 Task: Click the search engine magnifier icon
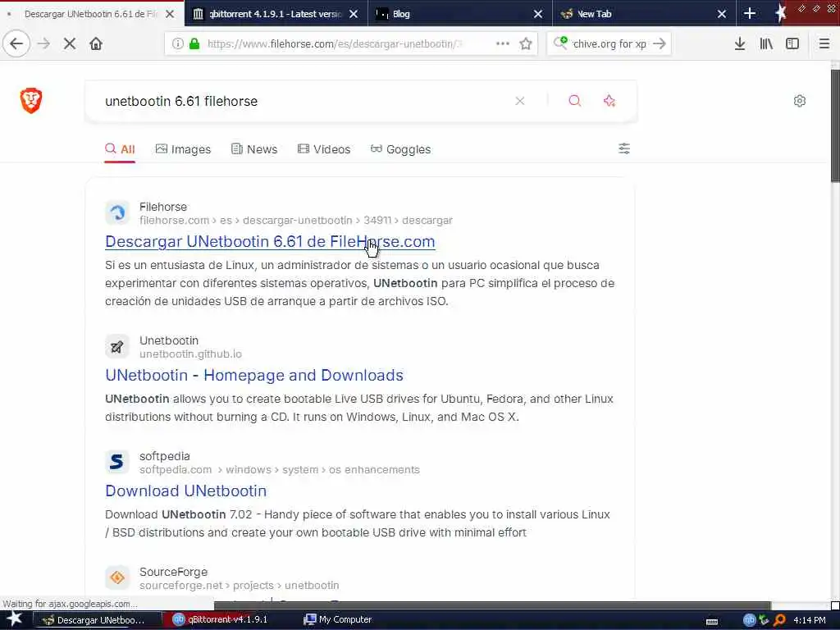click(x=560, y=43)
